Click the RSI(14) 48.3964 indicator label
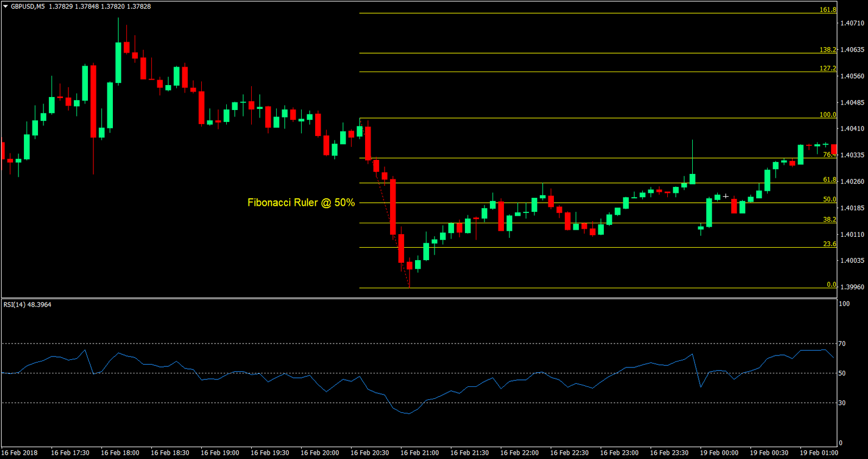This screenshot has height=459, width=868. 27,305
